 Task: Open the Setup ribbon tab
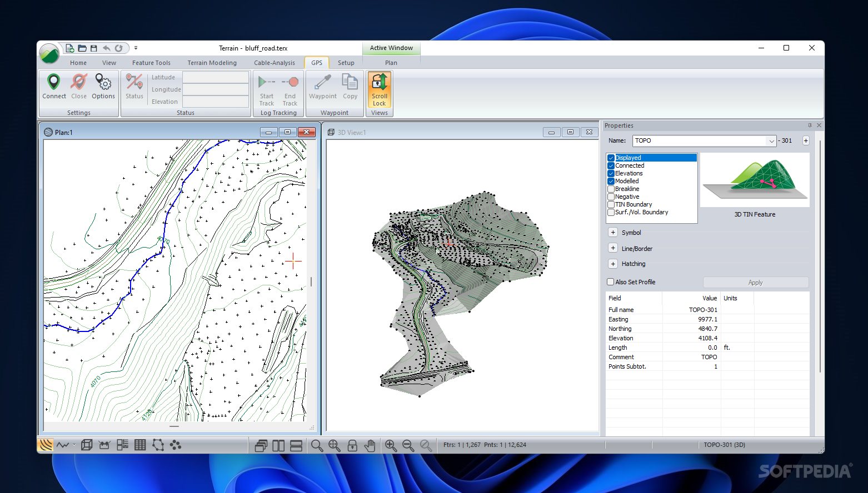pos(346,63)
